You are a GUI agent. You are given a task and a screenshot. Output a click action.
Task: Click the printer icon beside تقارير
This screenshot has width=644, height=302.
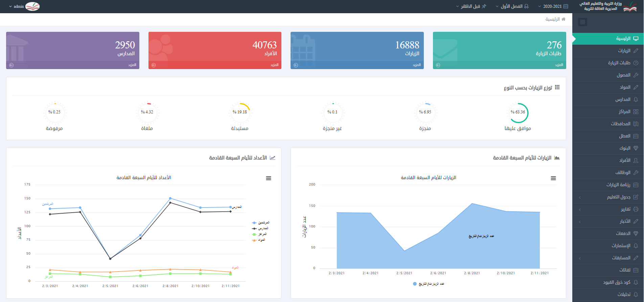point(636,209)
